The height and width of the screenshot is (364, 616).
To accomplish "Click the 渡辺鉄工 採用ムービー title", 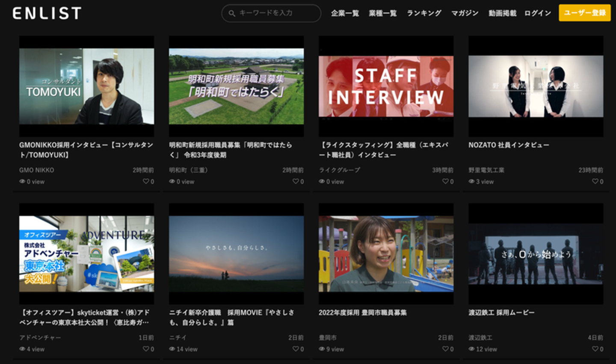I will click(501, 313).
